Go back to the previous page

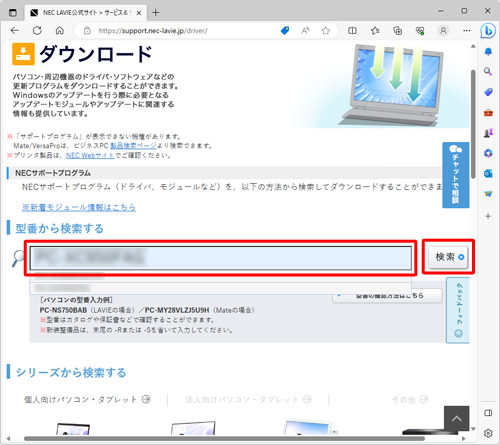[15, 31]
